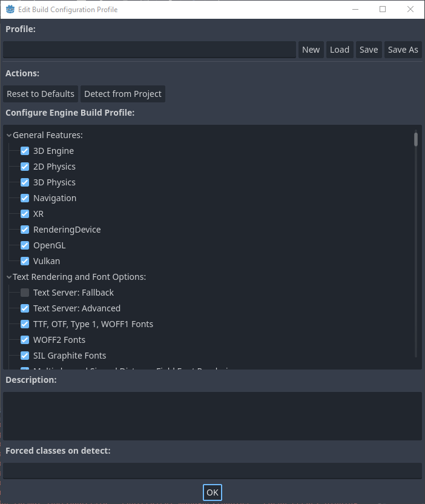The width and height of the screenshot is (425, 504).
Task: Disable the Vulkan checkbox
Action: (25, 261)
